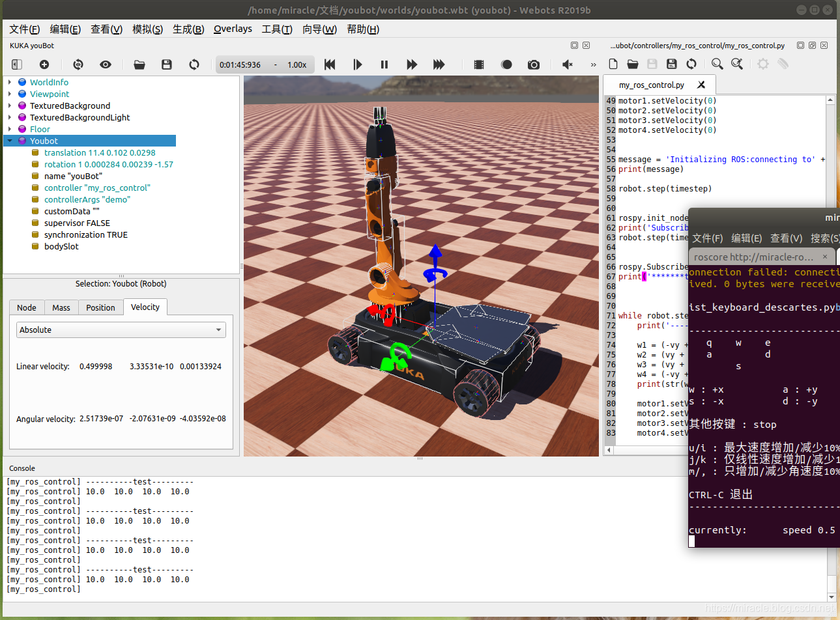Switch to the Node tab
The image size is (840, 620).
click(27, 307)
